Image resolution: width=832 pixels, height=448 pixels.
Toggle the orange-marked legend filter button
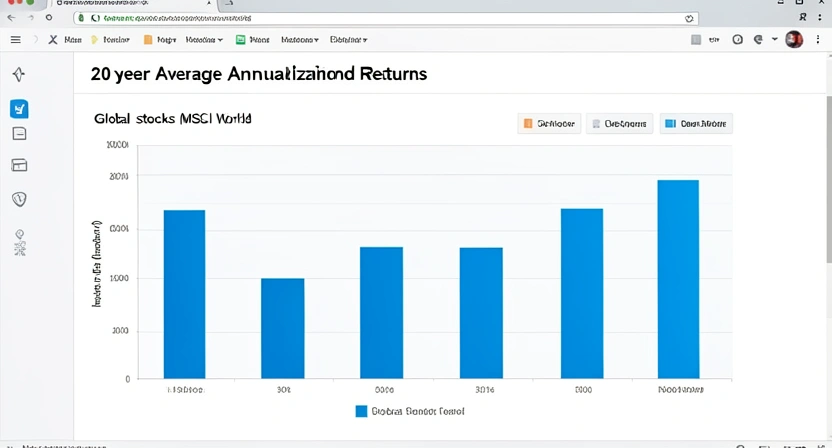click(548, 124)
